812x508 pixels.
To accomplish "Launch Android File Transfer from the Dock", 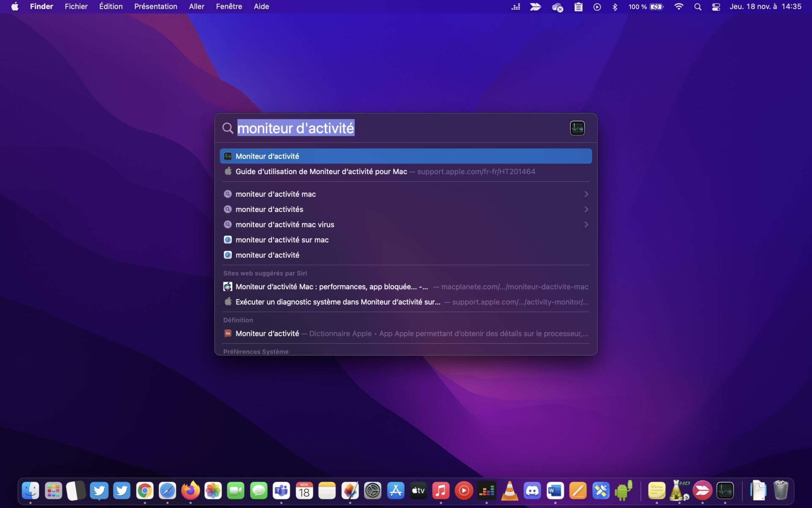I will 624,491.
